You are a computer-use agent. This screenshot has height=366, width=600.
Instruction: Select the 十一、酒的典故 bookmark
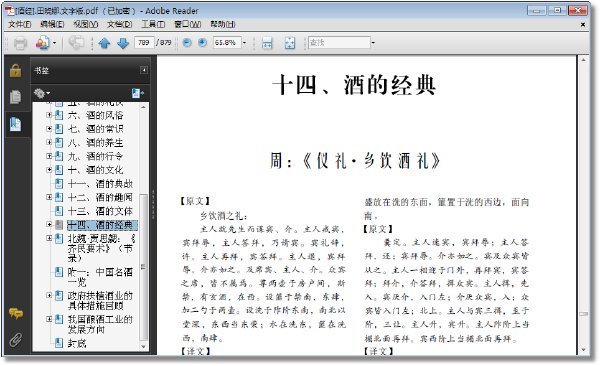[x=100, y=183]
